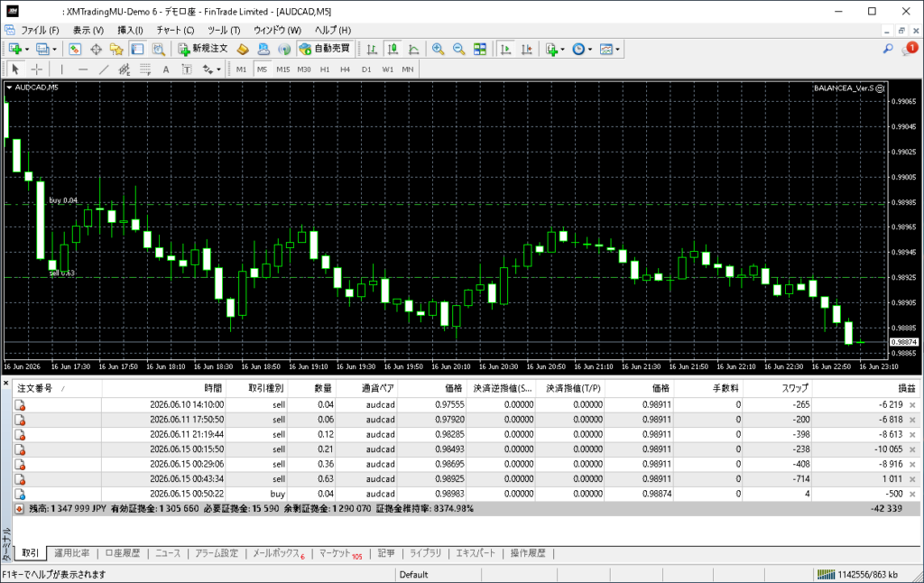The image size is (924, 583).
Task: Expand the AUDCAD,M5 chart title arrow
Action: pos(9,88)
